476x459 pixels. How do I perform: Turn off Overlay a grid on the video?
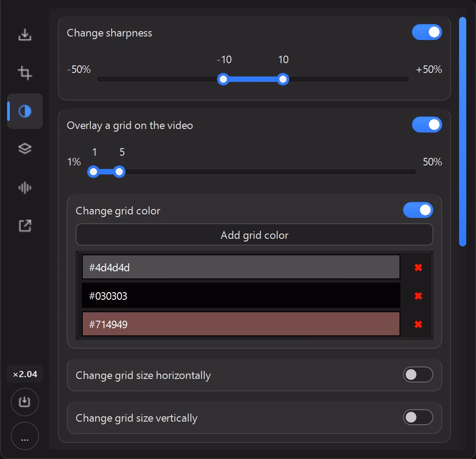[x=427, y=125]
